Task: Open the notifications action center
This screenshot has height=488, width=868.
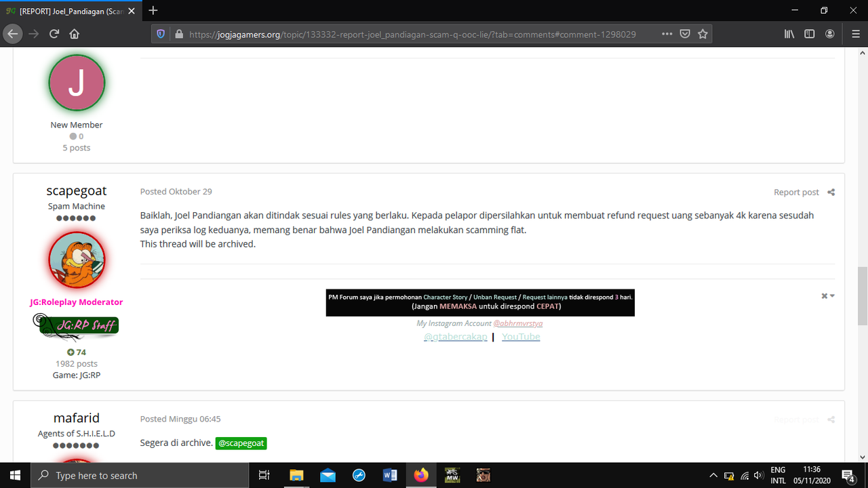Action: click(848, 475)
